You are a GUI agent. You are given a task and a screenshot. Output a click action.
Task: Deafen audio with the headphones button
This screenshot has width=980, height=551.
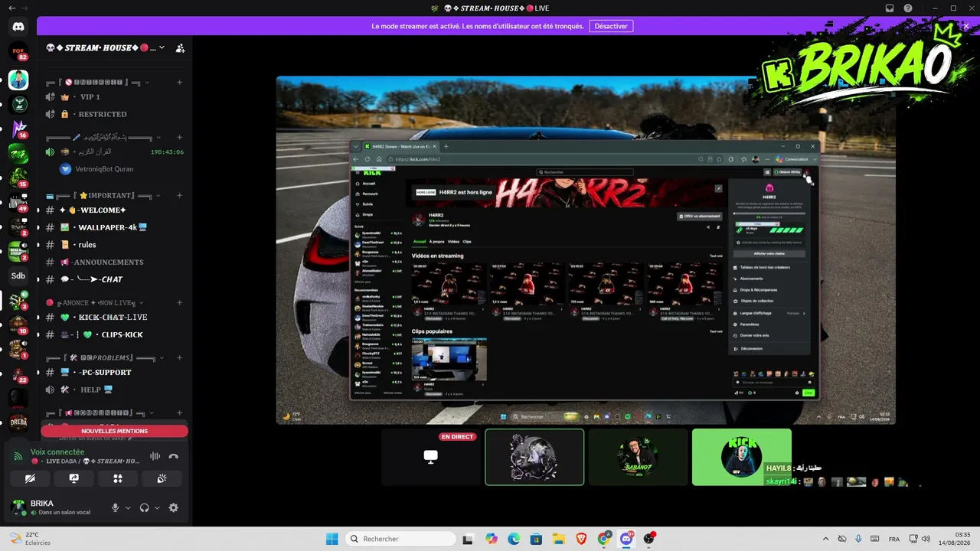click(144, 507)
